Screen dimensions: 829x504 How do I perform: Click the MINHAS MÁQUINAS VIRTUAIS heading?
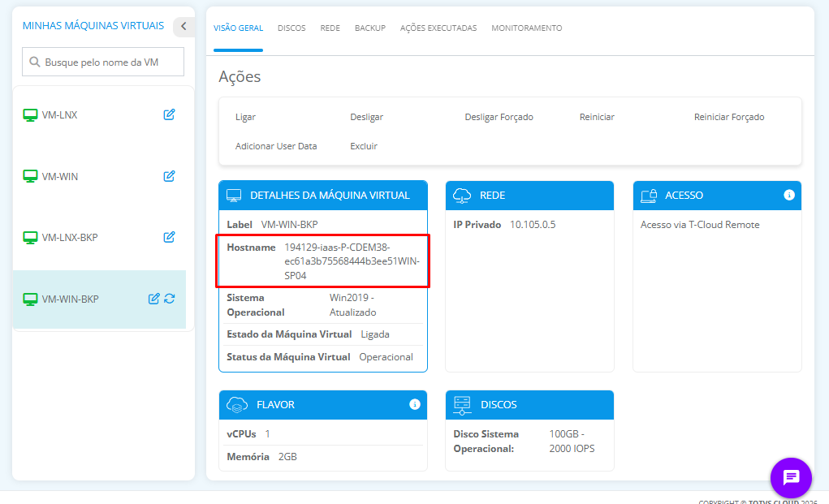(x=93, y=25)
